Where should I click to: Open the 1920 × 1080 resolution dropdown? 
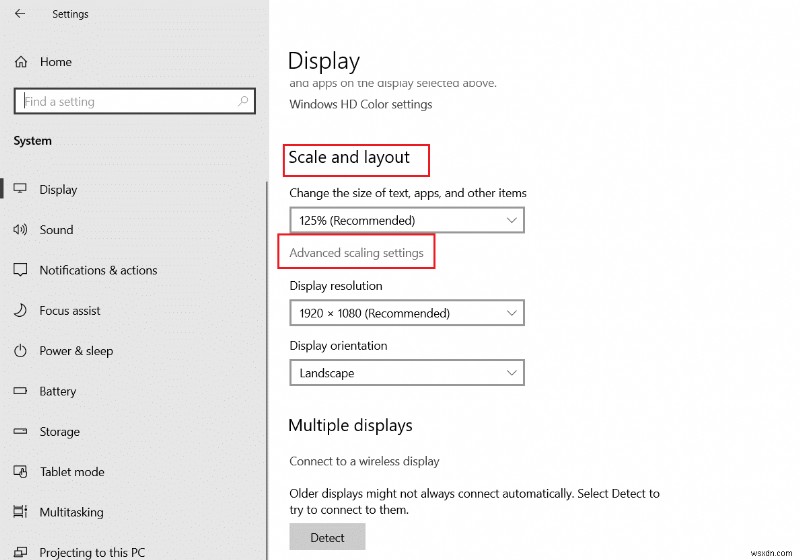pyautogui.click(x=407, y=313)
